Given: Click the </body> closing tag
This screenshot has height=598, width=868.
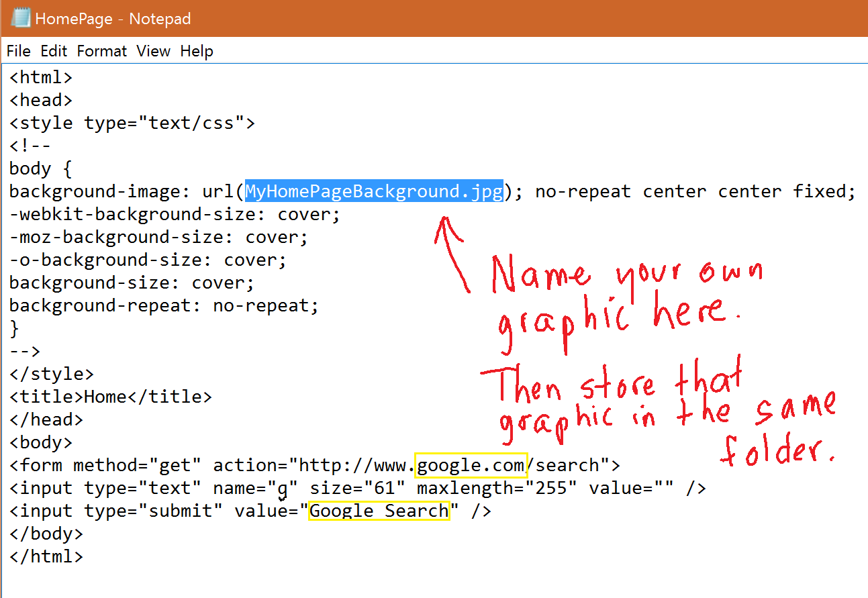Looking at the screenshot, I should click(46, 534).
